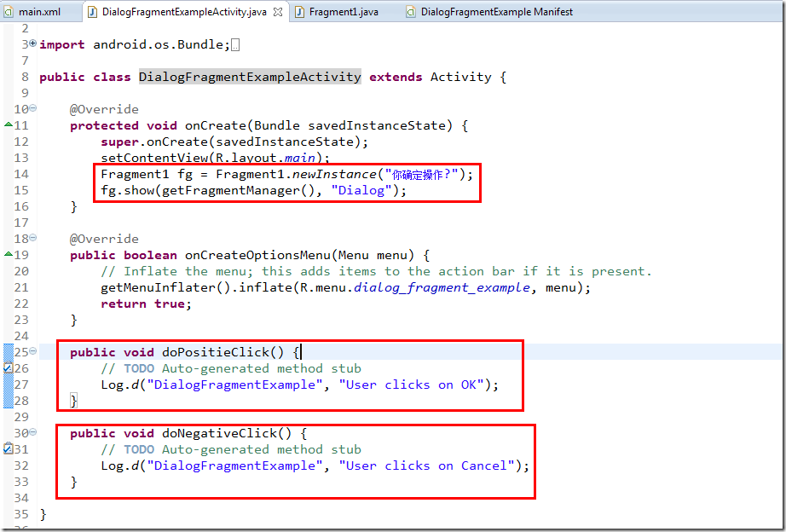Collapse the doPositieClick method at line 25
Screen dimensions: 786x532
pos(33,351)
